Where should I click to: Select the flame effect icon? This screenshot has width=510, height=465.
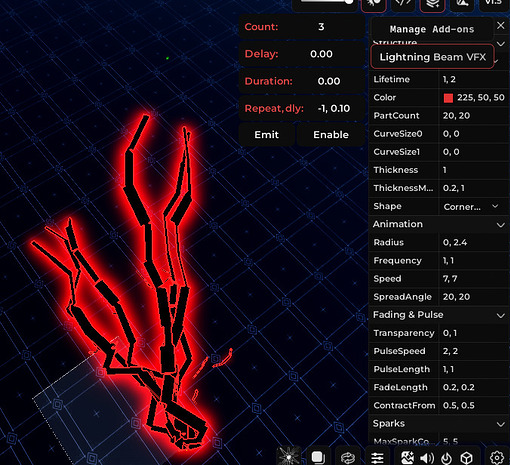point(446,458)
